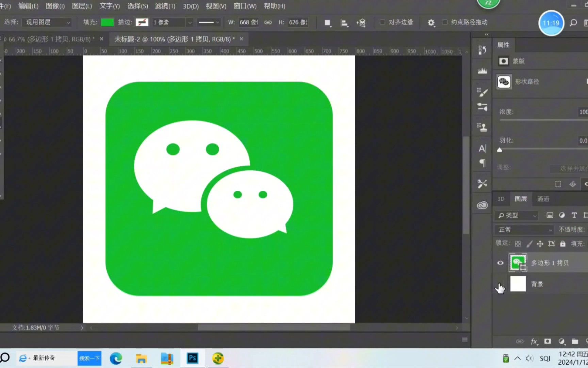Image resolution: width=588 pixels, height=368 pixels.
Task: Open the Clone Source stamp panel icon
Action: (482, 127)
